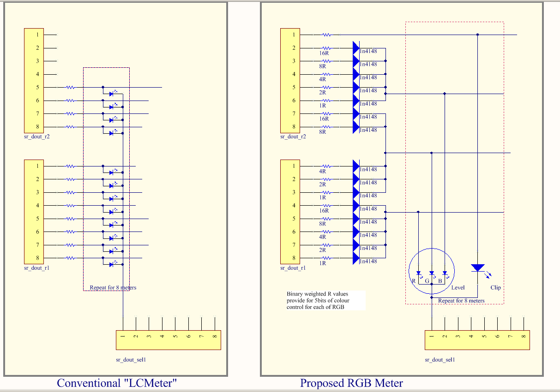Click the sr_dout_sel1 label in the RGB schematic

440,360
